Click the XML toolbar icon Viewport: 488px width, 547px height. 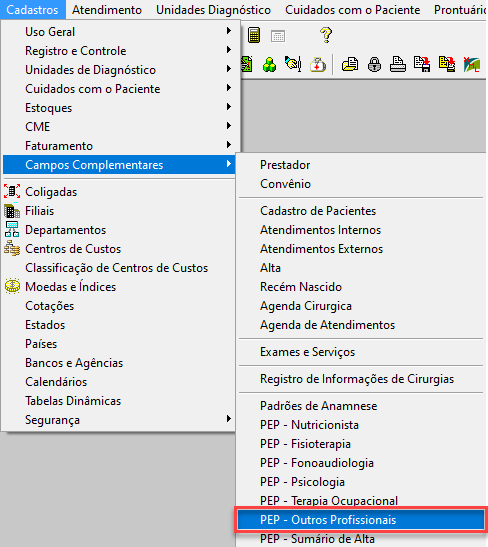click(472, 65)
